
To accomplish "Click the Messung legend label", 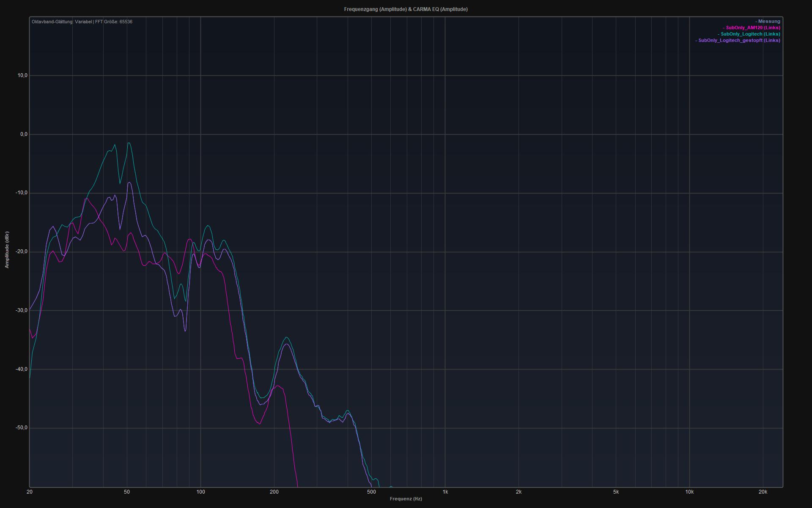I will (768, 22).
